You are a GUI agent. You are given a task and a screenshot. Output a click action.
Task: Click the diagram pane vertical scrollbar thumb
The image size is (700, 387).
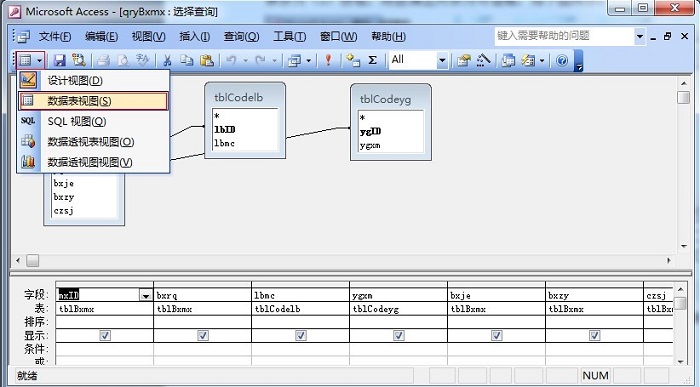683,97
